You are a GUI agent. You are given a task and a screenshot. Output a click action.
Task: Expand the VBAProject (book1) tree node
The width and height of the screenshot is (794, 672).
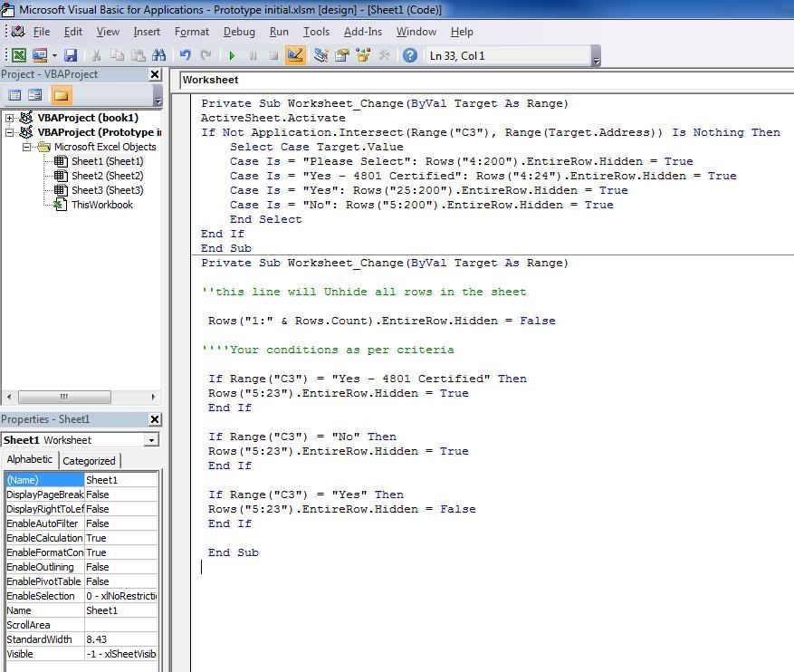tap(10, 118)
